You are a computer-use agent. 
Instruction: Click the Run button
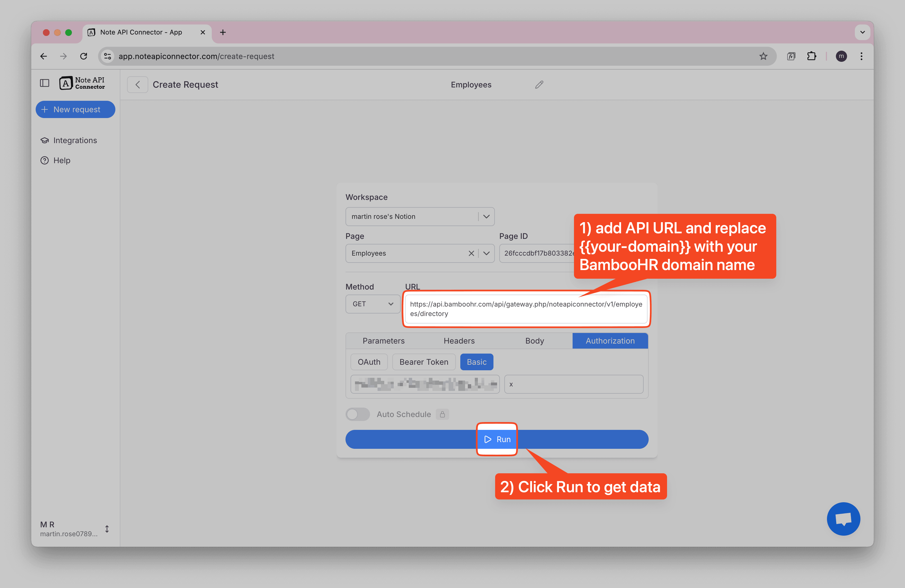click(497, 439)
